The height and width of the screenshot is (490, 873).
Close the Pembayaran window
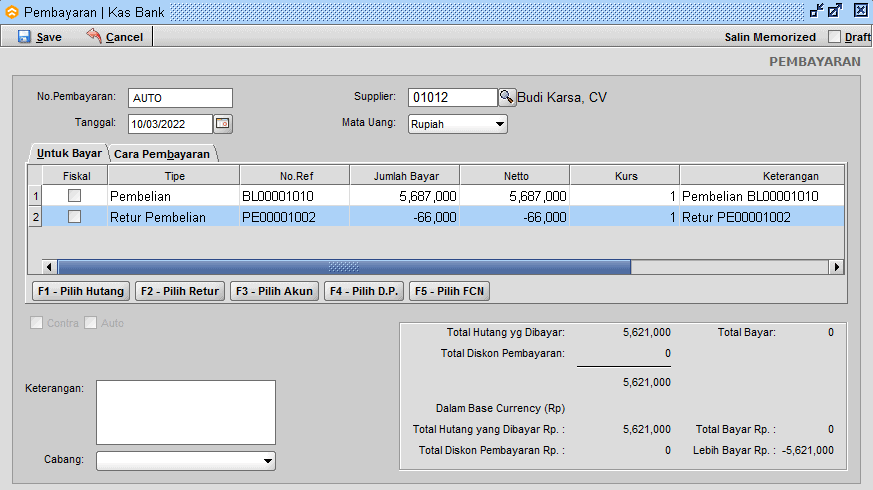coord(860,11)
